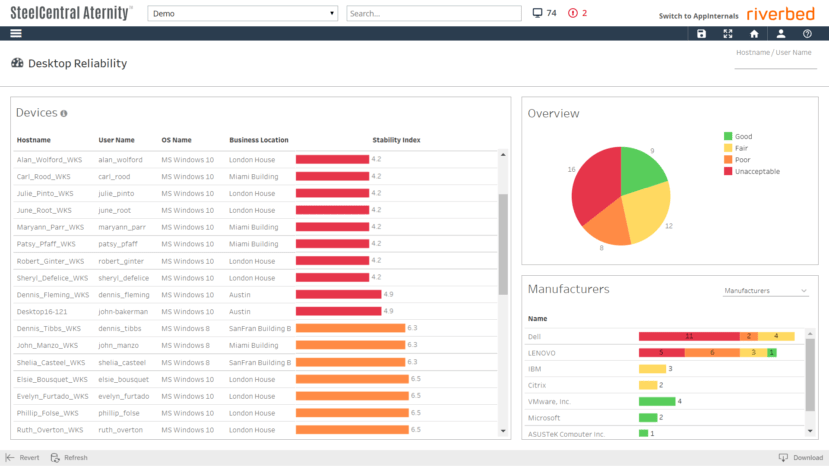The height and width of the screenshot is (466, 829).
Task: Select the Good legend swatch
Action: coord(728,136)
